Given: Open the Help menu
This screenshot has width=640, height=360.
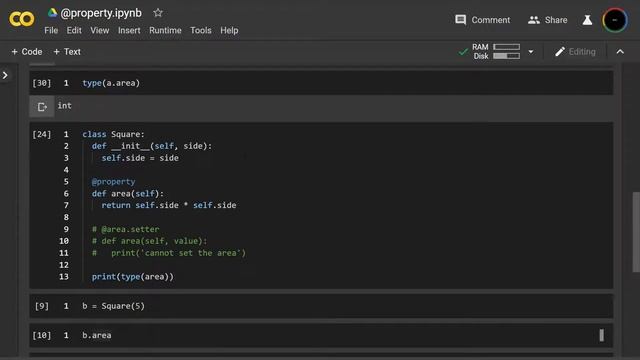Looking at the screenshot, I should [x=229, y=31].
